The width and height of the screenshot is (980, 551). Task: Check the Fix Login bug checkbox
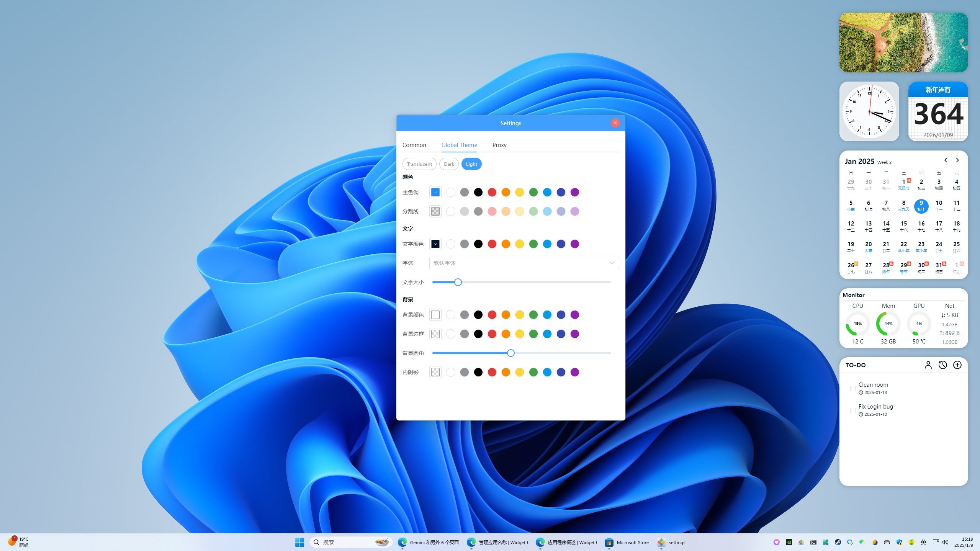coord(852,410)
